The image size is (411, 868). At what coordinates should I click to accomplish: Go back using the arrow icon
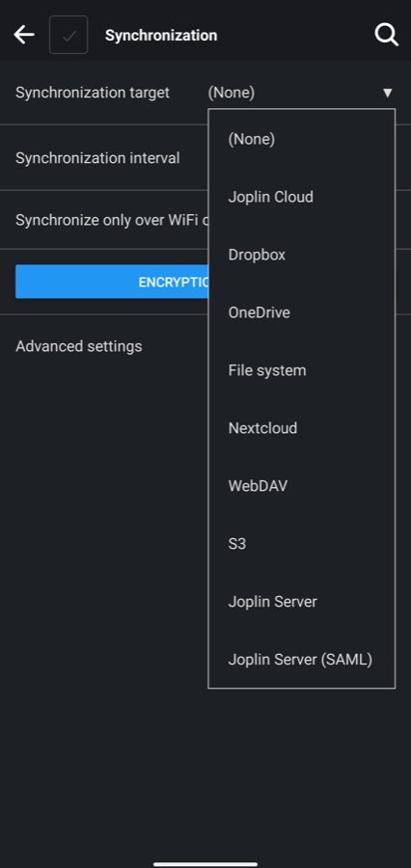[24, 35]
